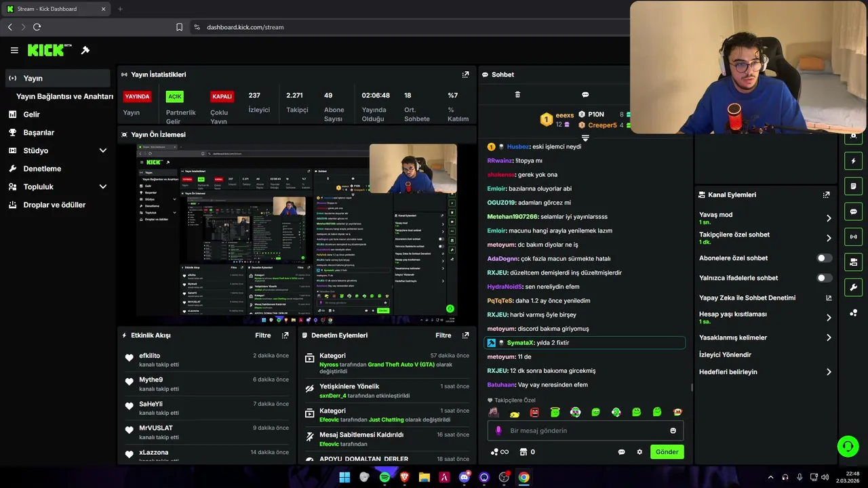Toggle Yalnızca ifadelerle sohbet switch
Viewport: 868px width, 488px height.
[825, 278]
